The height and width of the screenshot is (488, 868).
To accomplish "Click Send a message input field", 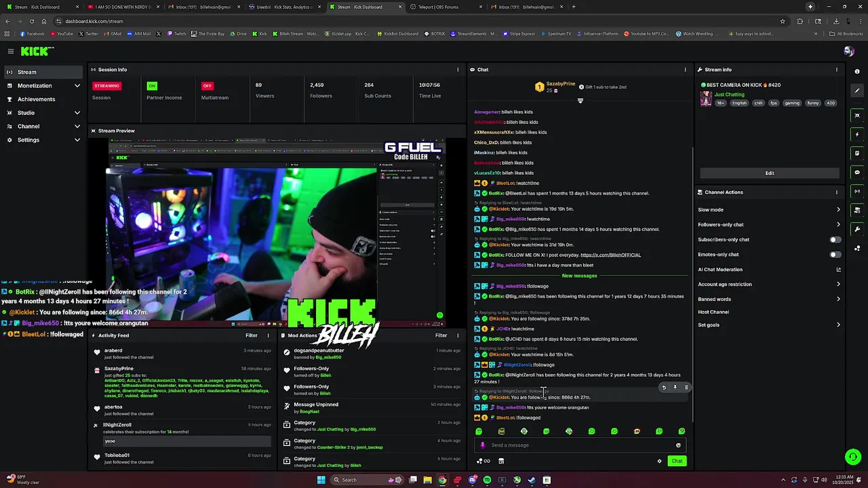I will tap(580, 445).
